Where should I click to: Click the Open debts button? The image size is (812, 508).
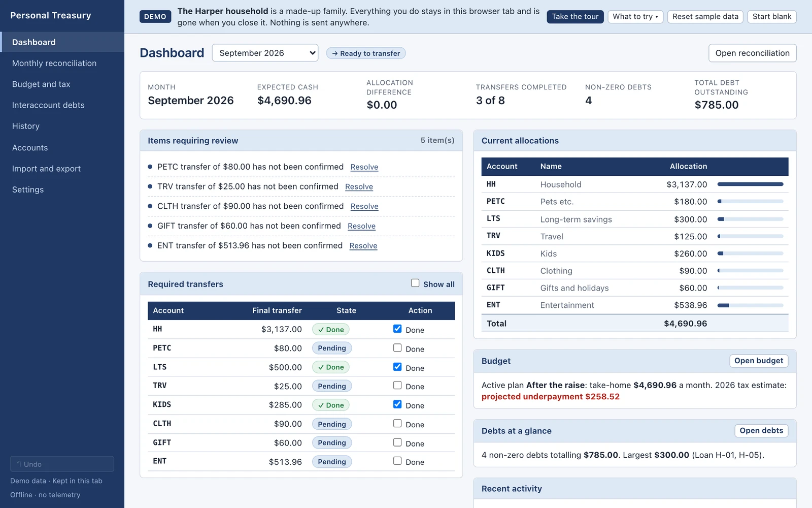pyautogui.click(x=761, y=431)
